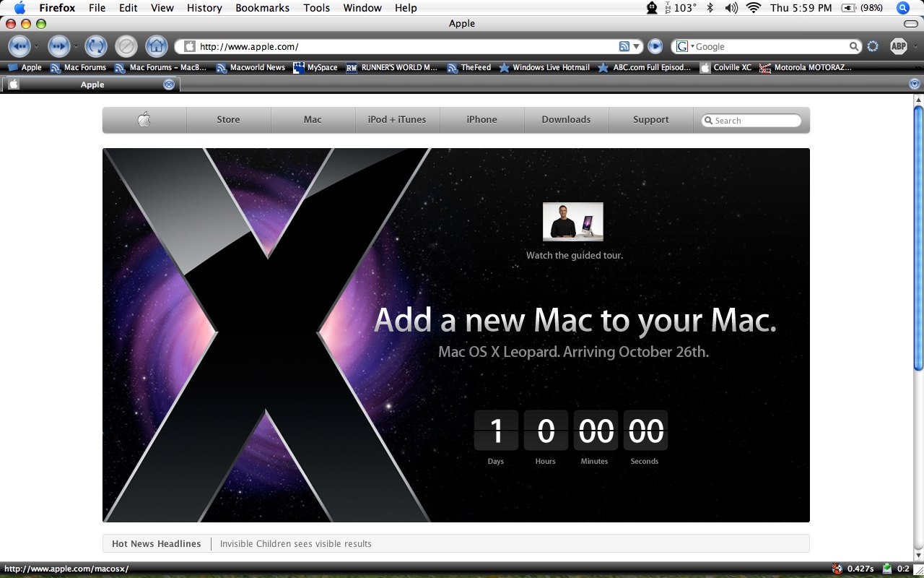Open the Tools menu

(316, 8)
